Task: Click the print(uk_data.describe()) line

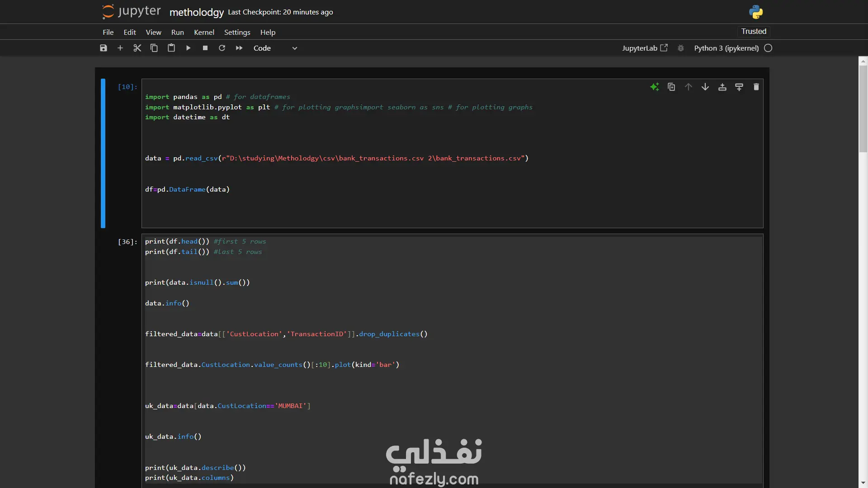Action: [195, 468]
